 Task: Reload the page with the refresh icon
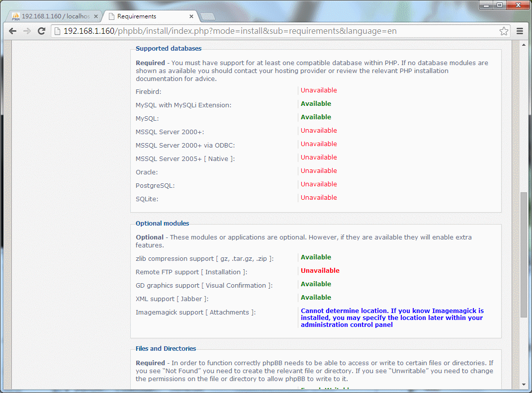41,31
